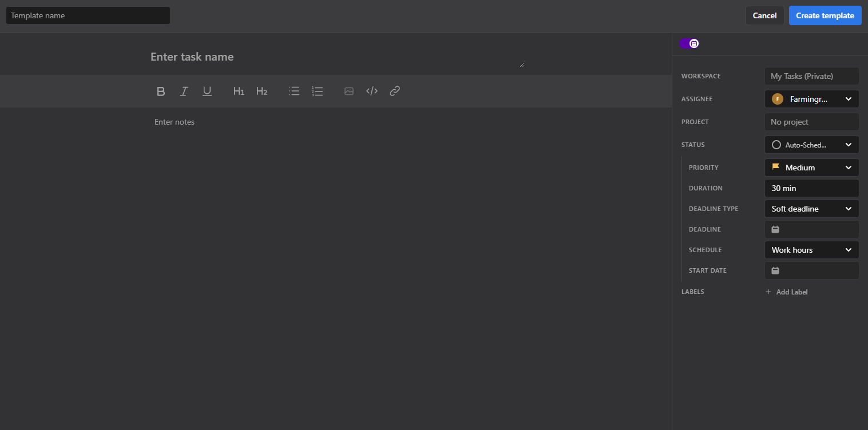Click the WORKSPACE label
Viewport: 868px width, 430px height.
[x=701, y=76]
